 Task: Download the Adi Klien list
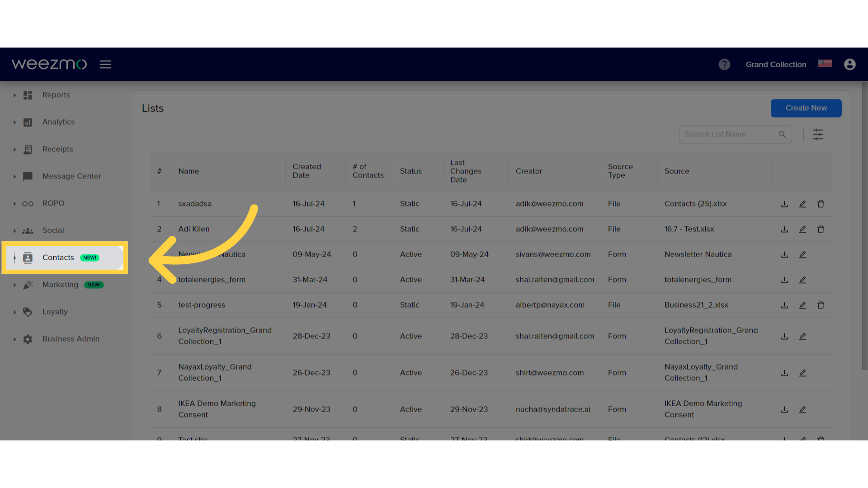[x=784, y=229]
